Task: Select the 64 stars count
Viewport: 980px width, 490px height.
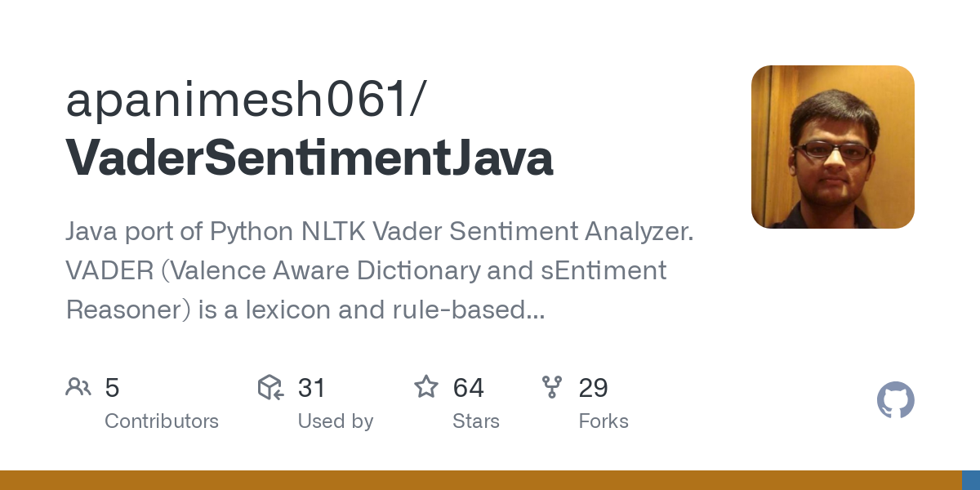Action: click(x=469, y=388)
